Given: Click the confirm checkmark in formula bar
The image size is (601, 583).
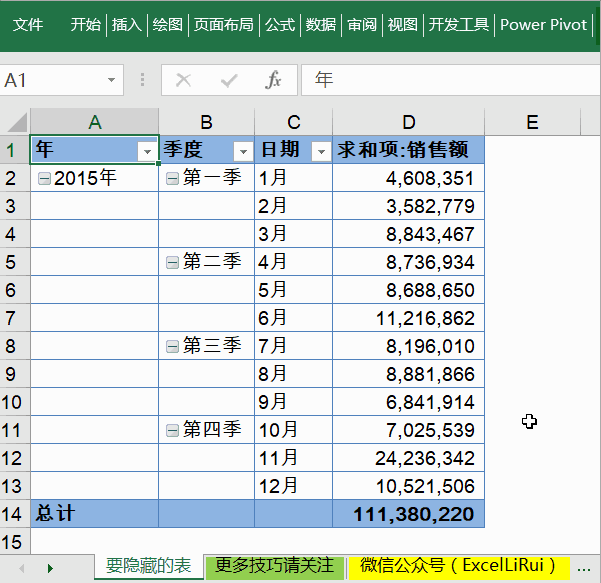Looking at the screenshot, I should coord(229,80).
